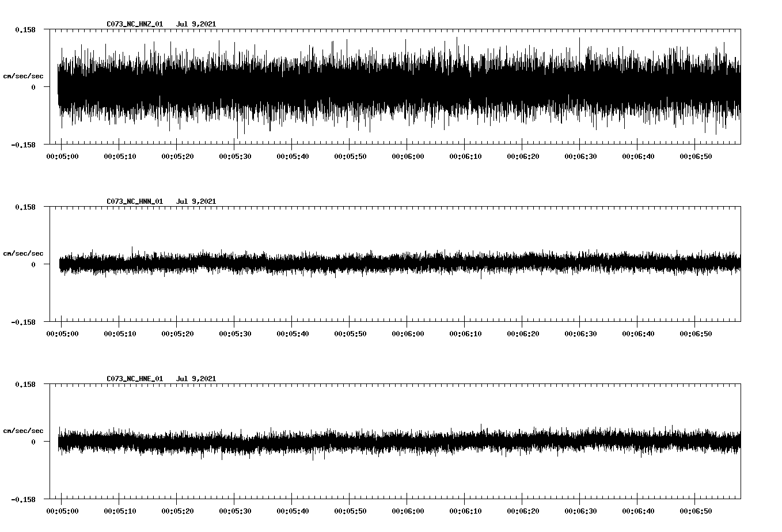The width and height of the screenshot is (782, 532).
Task: Select the 00:05:00 time label on top axis
Action: (x=61, y=155)
